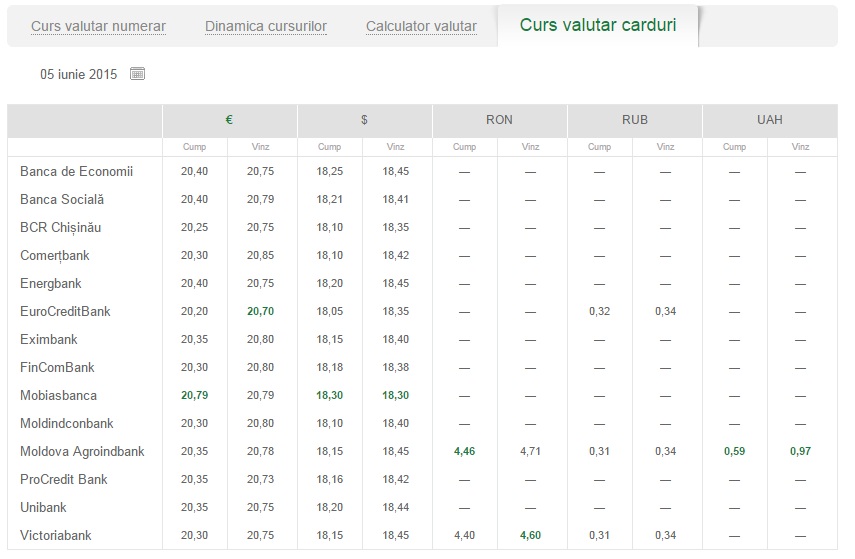Click Vinz subheader under UAH column
The image size is (855, 559).
[800, 147]
